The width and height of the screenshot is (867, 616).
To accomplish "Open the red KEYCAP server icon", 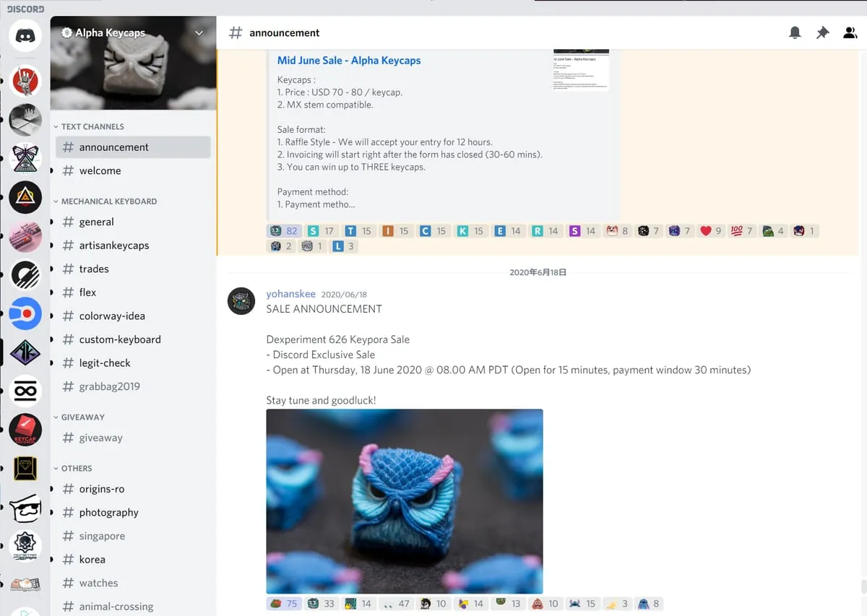I will pyautogui.click(x=25, y=430).
